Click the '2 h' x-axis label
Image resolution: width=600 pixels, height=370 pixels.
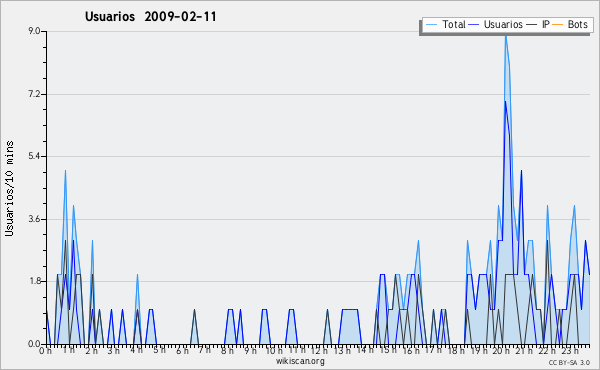(91, 350)
